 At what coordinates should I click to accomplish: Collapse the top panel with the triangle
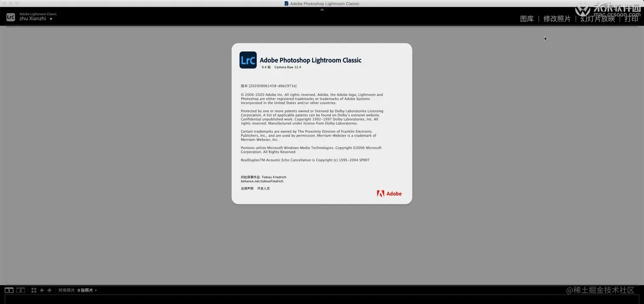click(x=322, y=9)
